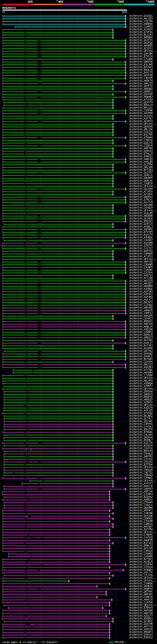Open hit UniRef100_Q47V42
Viewport: 157px width, 644px height.
[x=141, y=351]
